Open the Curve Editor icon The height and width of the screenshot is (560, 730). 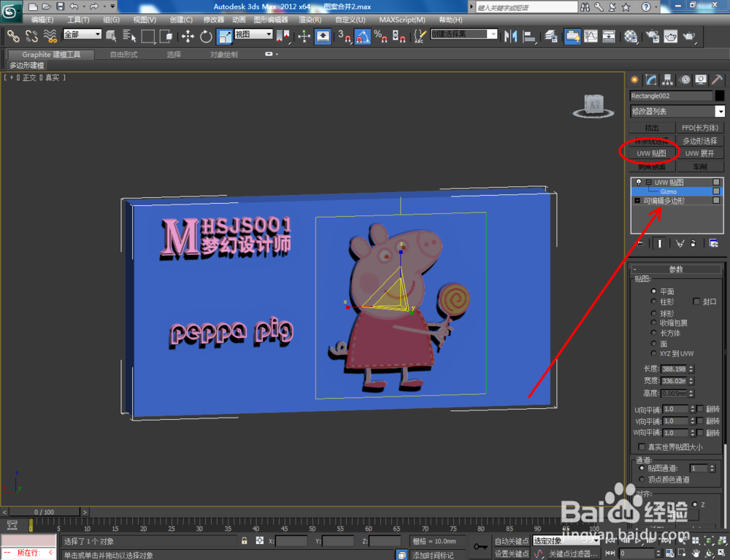[x=591, y=36]
